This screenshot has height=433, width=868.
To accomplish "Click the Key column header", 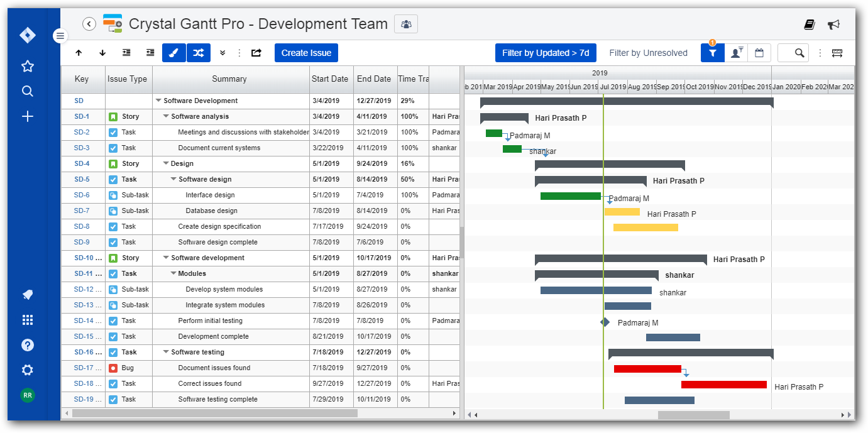I will point(83,79).
